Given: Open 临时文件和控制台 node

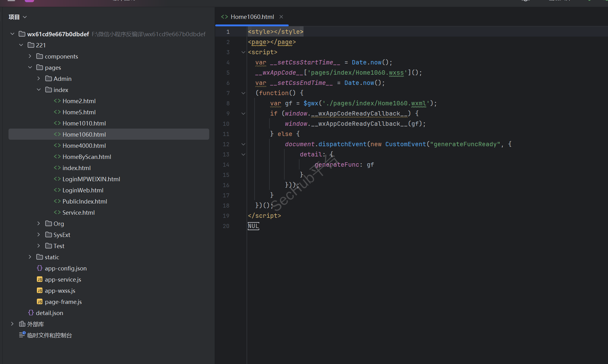Looking at the screenshot, I should click(x=50, y=335).
